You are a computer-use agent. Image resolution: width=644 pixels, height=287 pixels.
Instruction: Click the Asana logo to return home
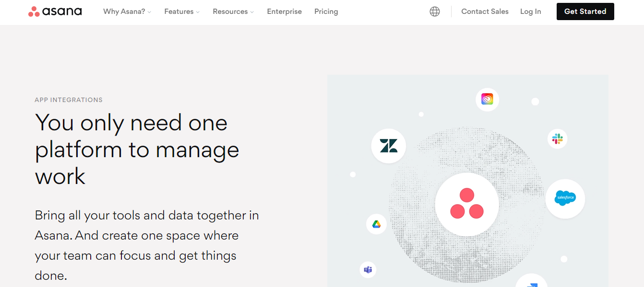tap(54, 11)
